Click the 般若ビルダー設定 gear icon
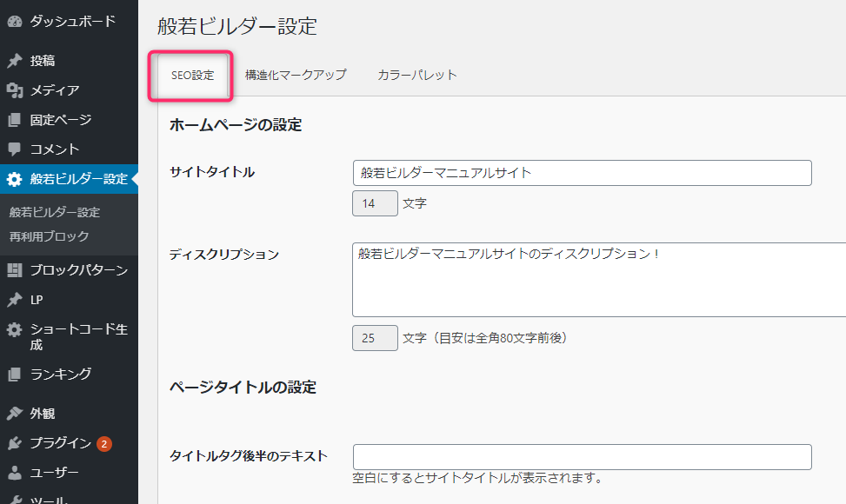Image resolution: width=846 pixels, height=504 pixels. coord(15,179)
